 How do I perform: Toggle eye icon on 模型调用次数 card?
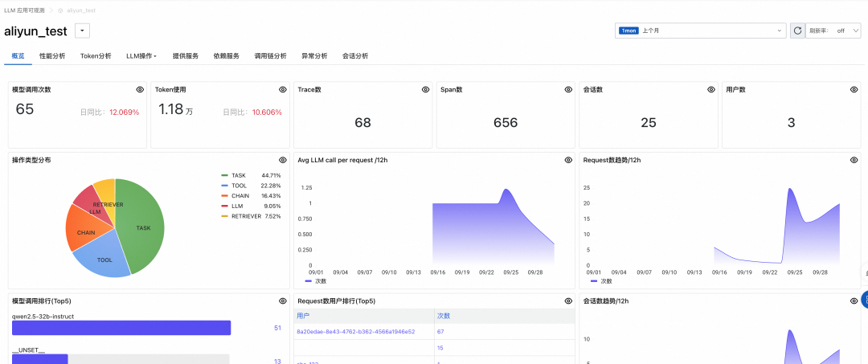pyautogui.click(x=140, y=90)
